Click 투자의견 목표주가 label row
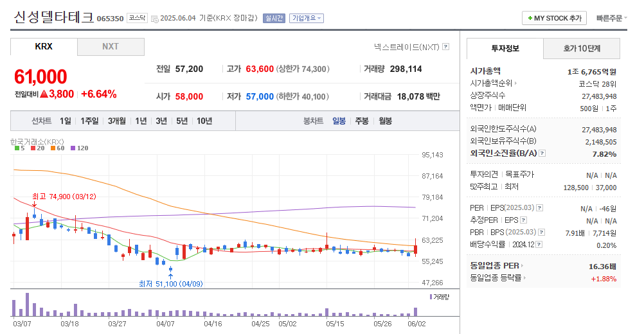644x334 pixels. (x=502, y=174)
